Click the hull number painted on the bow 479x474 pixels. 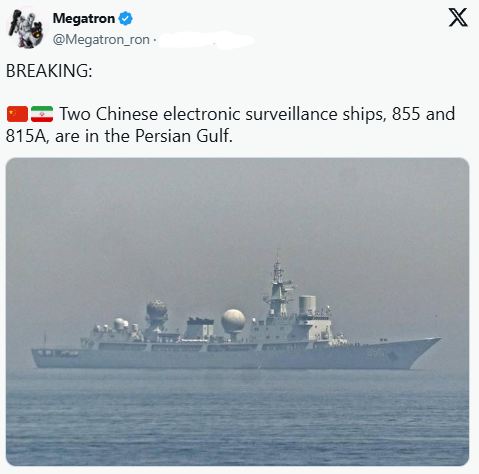coord(376,352)
